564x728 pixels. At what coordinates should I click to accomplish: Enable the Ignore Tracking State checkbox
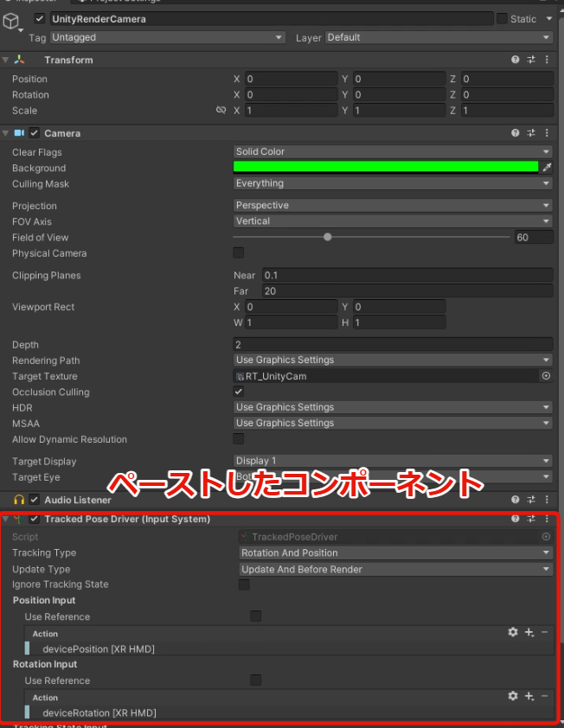244,584
